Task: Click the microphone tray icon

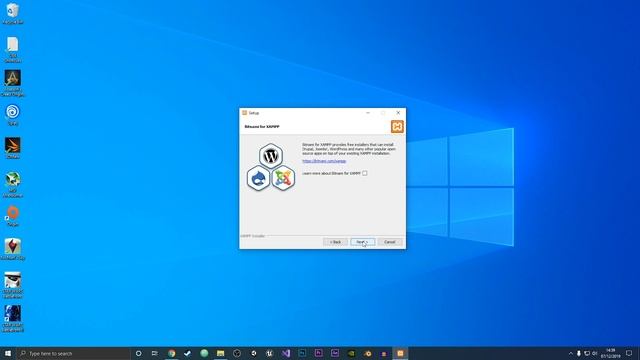Action: click(x=578, y=353)
